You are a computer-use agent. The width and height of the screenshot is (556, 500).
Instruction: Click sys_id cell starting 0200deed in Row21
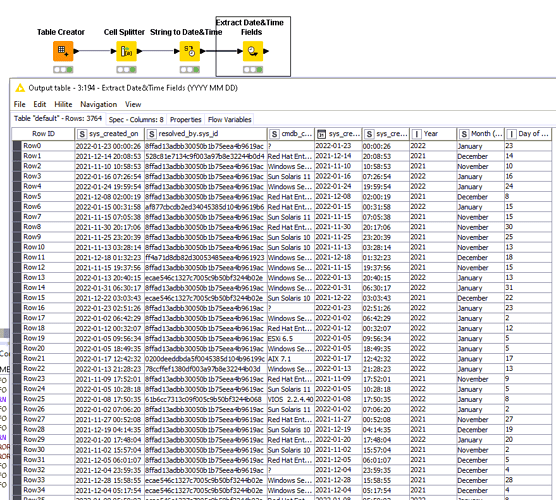(206, 359)
